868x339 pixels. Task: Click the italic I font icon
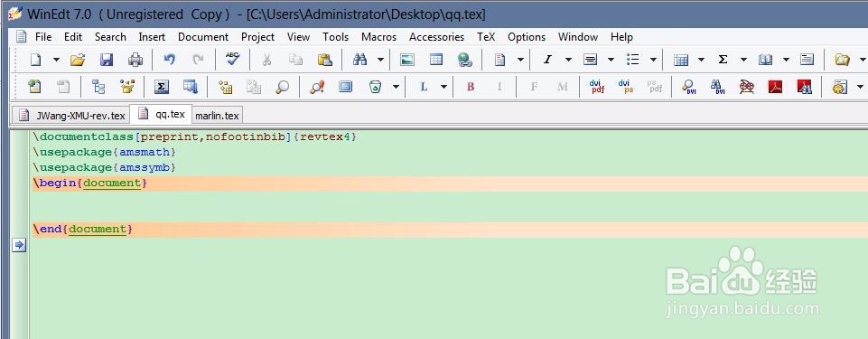[x=547, y=60]
